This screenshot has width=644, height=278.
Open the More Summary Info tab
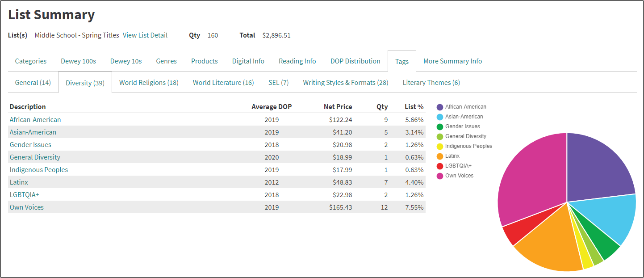pyautogui.click(x=452, y=61)
